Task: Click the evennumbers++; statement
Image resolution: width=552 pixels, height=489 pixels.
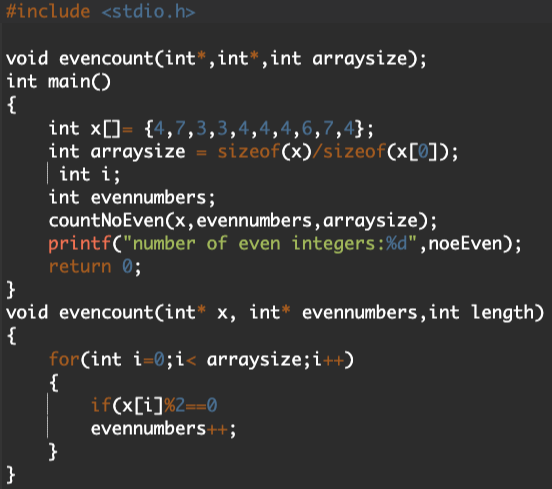Action: point(163,428)
